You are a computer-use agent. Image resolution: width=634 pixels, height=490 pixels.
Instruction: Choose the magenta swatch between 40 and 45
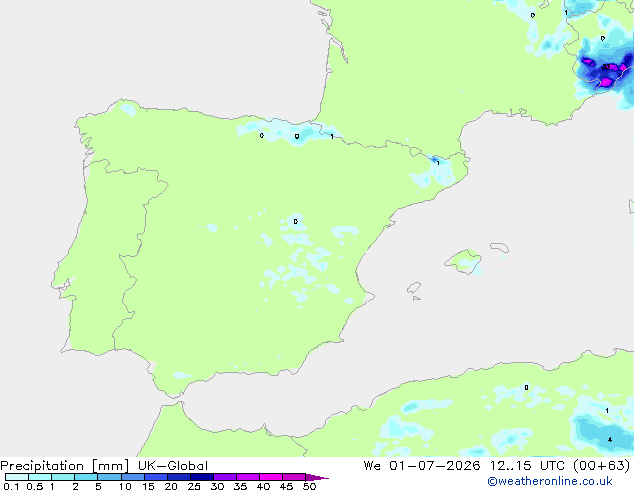(271, 477)
